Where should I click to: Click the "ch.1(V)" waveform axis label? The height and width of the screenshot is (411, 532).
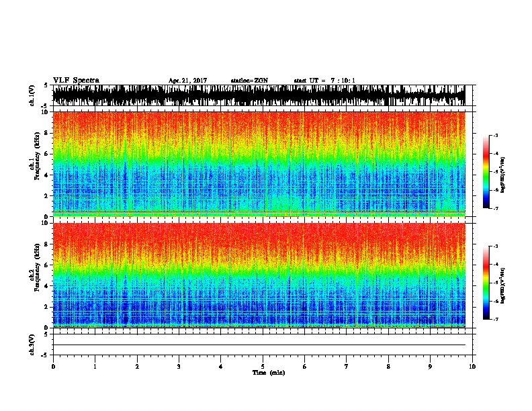coord(32,95)
